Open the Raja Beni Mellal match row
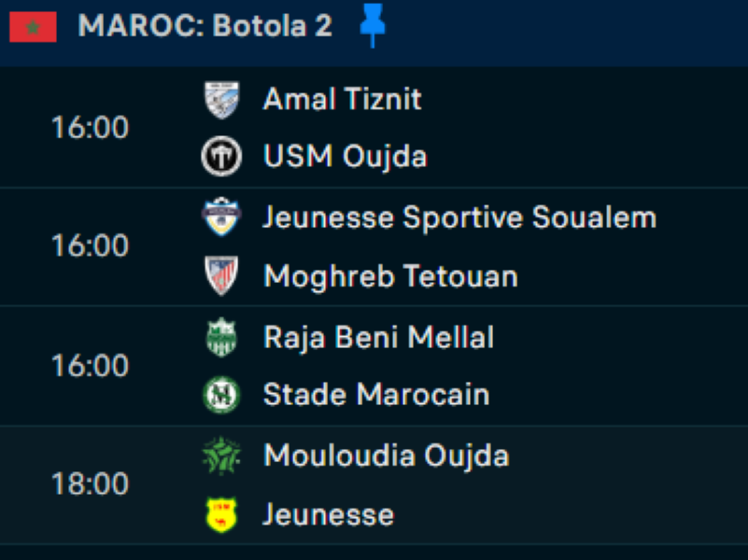This screenshot has width=748, height=560. (378, 337)
